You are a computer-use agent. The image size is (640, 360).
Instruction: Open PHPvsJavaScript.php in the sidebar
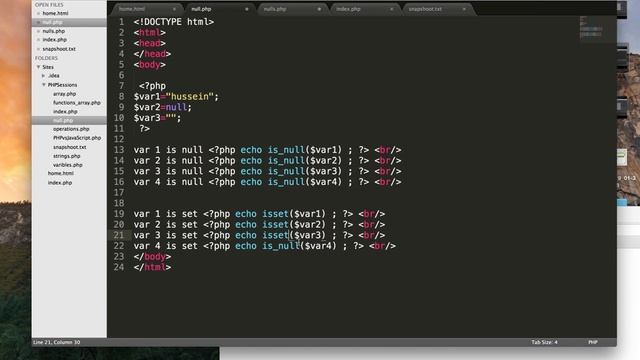coord(77,138)
